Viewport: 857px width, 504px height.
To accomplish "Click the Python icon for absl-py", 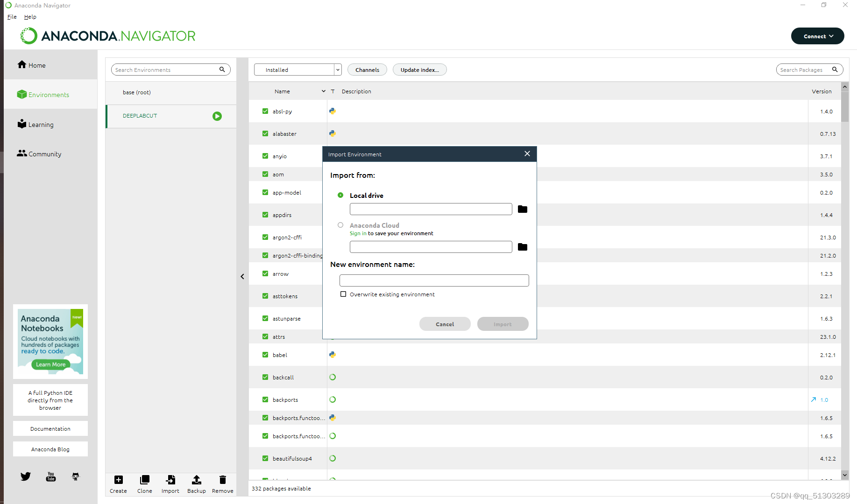I will point(333,111).
